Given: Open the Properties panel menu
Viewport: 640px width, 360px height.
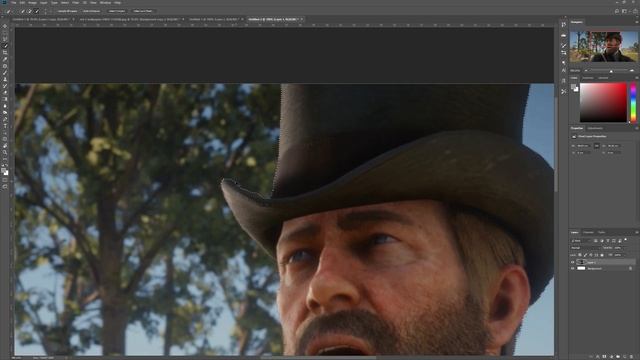Looking at the screenshot, I should 637,128.
